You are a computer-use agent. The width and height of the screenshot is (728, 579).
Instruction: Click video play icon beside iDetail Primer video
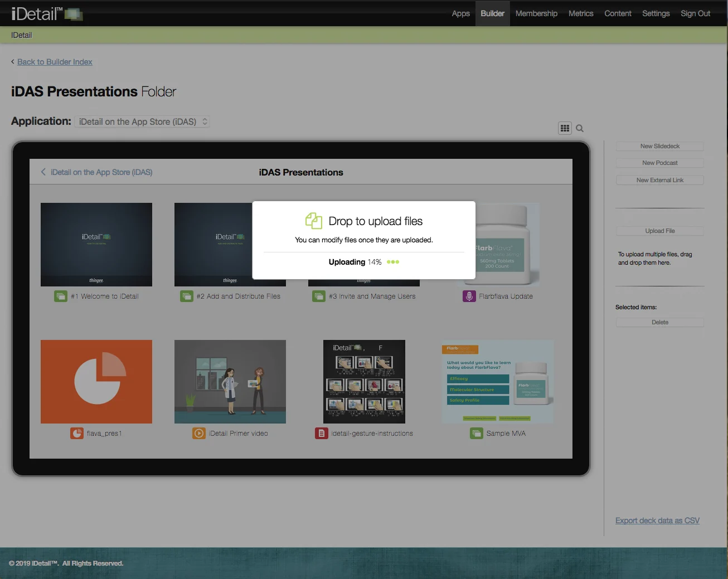(199, 434)
